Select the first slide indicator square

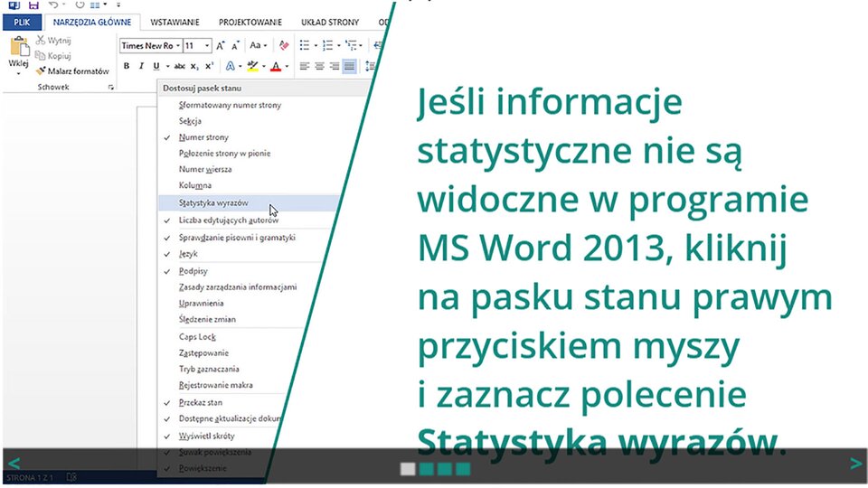tap(408, 469)
